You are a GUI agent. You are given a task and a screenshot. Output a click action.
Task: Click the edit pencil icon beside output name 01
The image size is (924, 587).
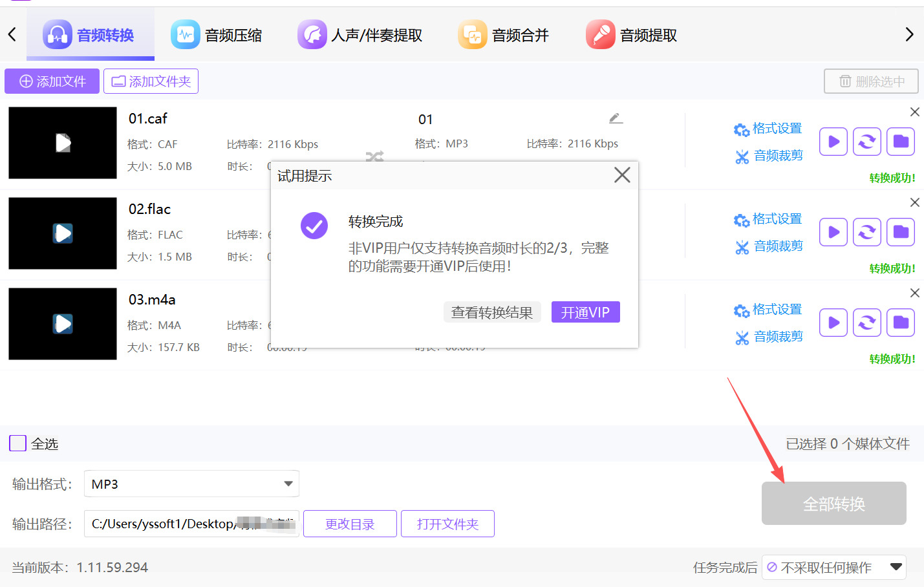tap(616, 118)
